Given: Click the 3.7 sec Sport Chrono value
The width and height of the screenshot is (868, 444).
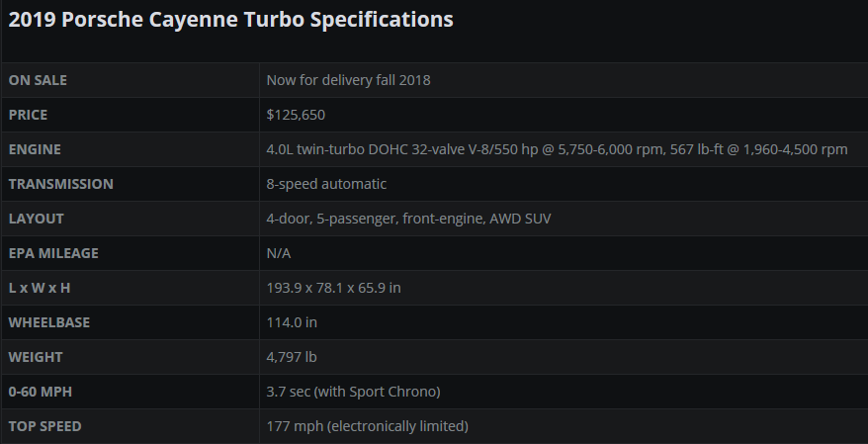Looking at the screenshot, I should pos(353,392).
